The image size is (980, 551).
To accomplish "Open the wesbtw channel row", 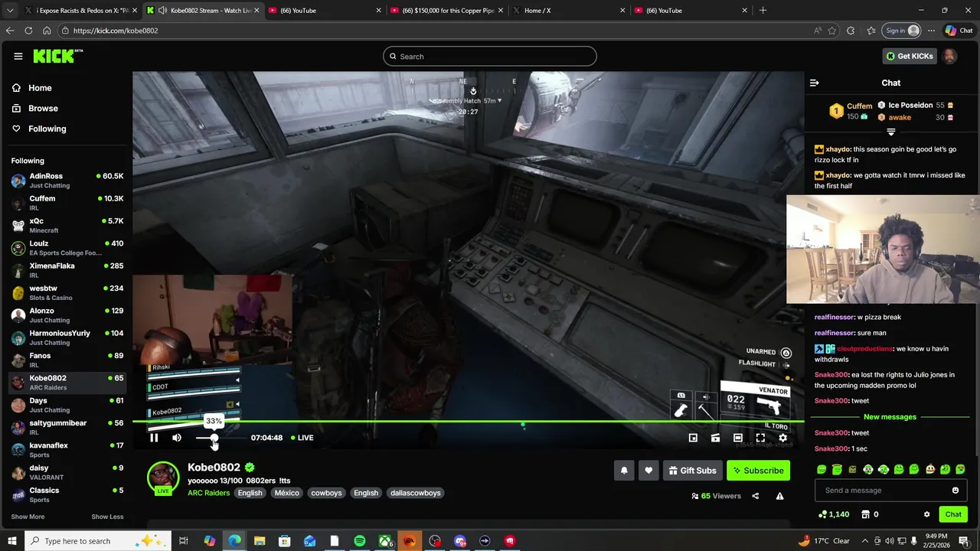I will coord(67,293).
